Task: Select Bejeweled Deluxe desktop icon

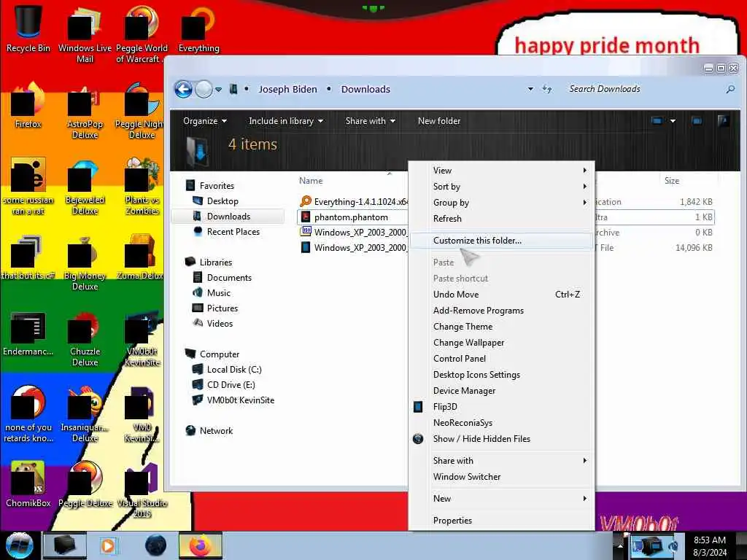Action: coord(85,187)
